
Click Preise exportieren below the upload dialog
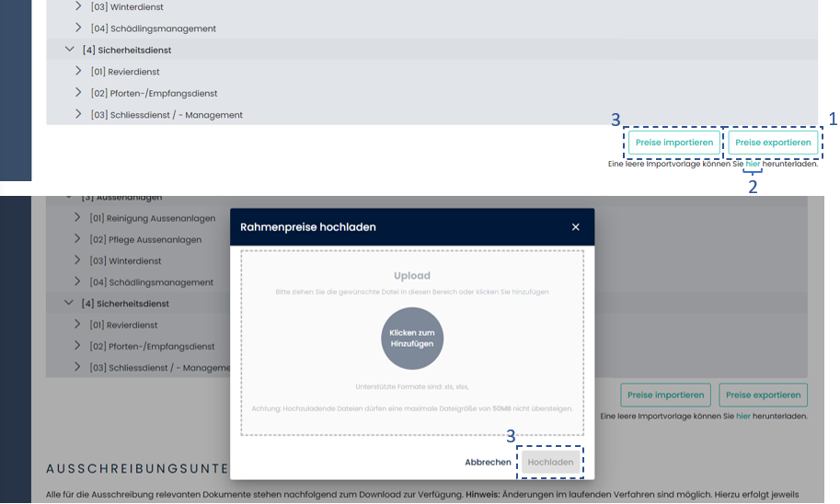click(763, 395)
